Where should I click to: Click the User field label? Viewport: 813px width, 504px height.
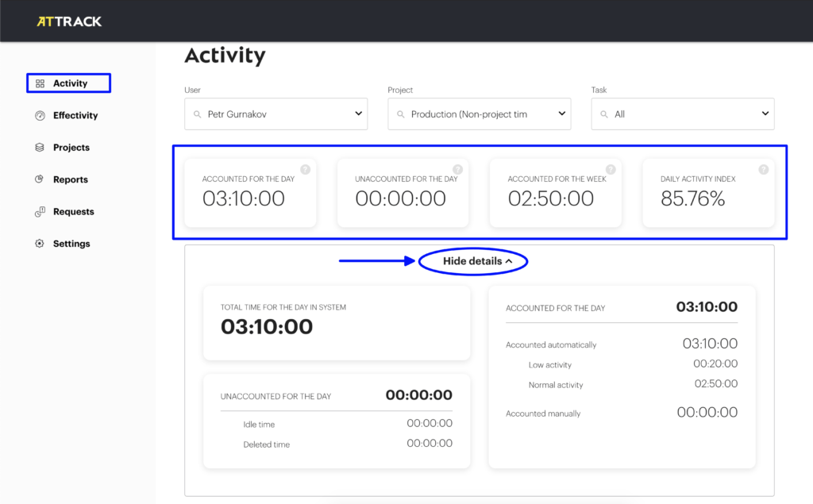coord(192,90)
